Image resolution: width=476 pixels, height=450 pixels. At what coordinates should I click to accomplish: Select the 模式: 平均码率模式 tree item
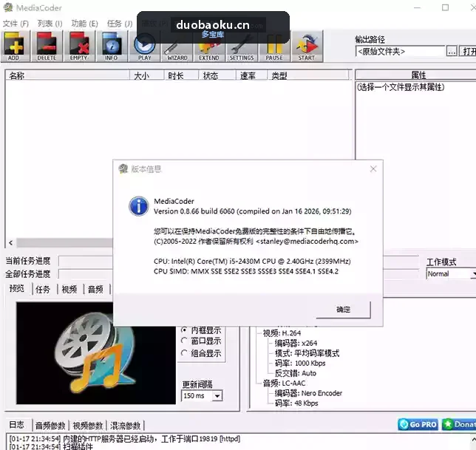coord(307,353)
